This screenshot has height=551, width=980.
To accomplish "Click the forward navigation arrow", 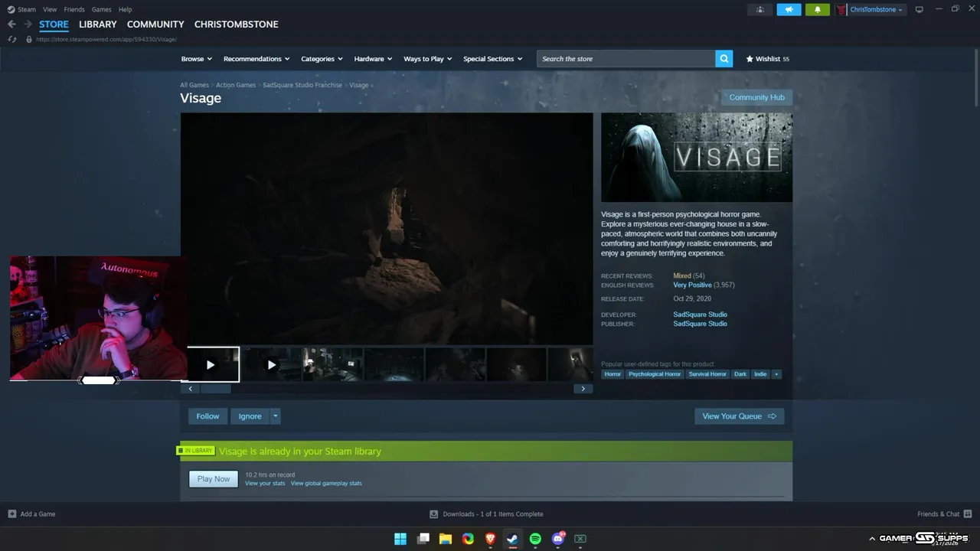I will point(28,24).
